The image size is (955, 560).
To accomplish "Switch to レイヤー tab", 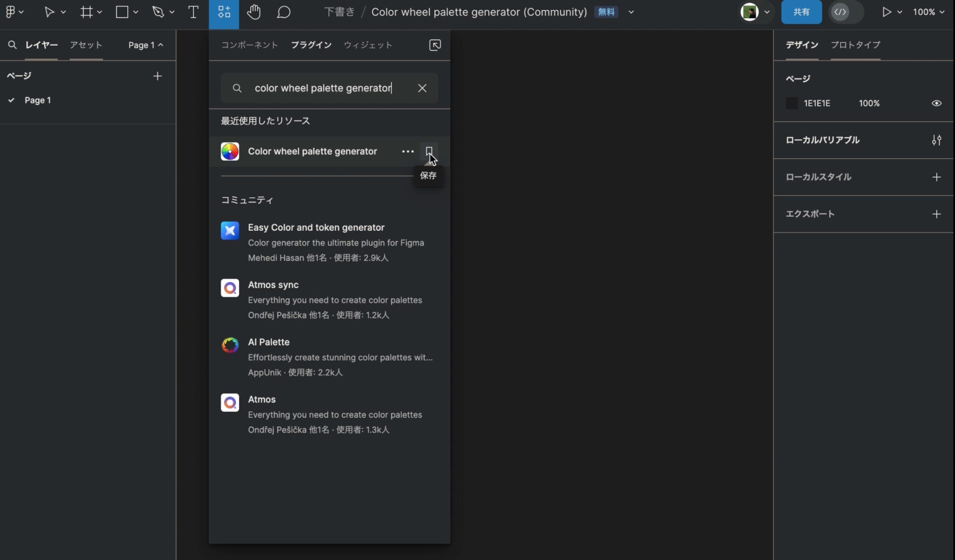I will [41, 45].
